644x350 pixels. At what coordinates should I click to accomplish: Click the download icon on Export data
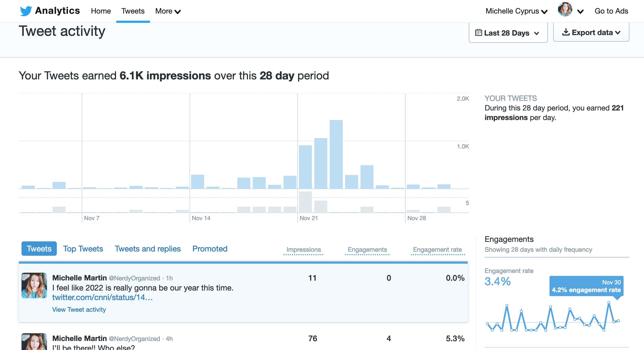click(x=566, y=32)
